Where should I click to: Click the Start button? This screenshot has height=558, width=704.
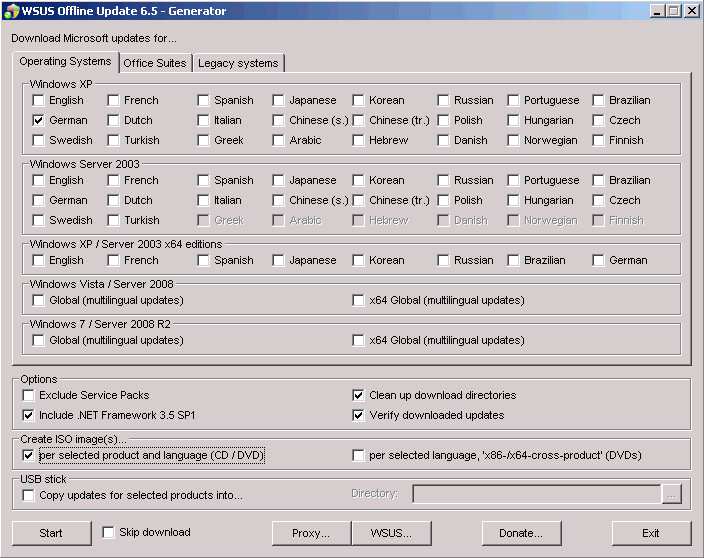51,533
